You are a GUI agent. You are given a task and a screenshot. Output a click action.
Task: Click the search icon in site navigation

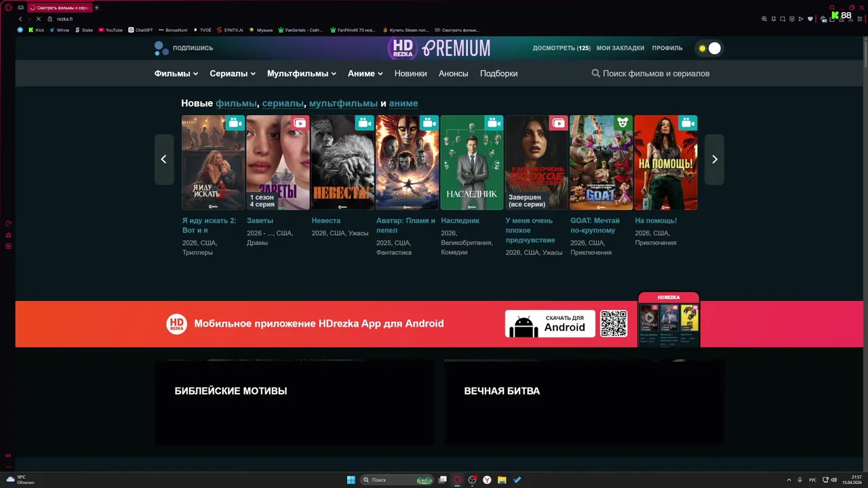(595, 73)
